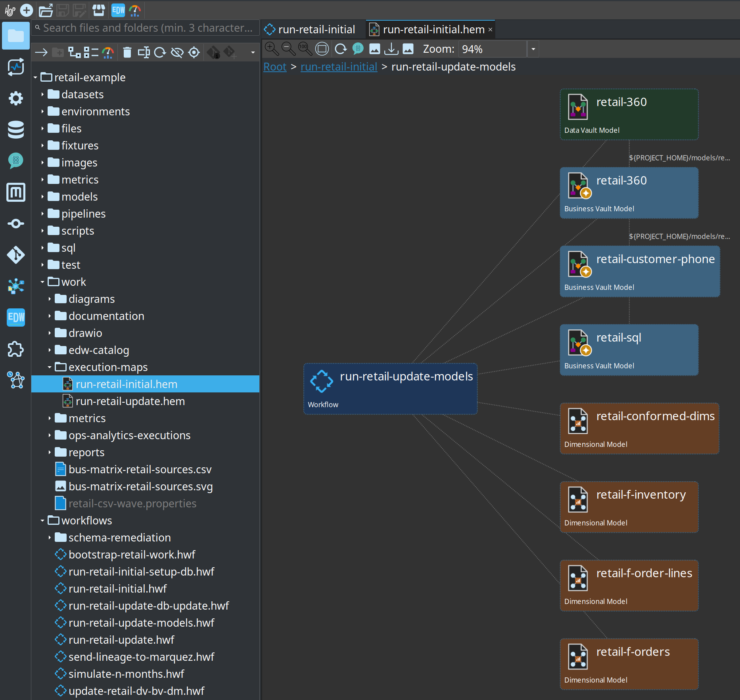Click the zoom-to-fit icon in map toolbar
The image size is (740, 700).
(x=322, y=49)
